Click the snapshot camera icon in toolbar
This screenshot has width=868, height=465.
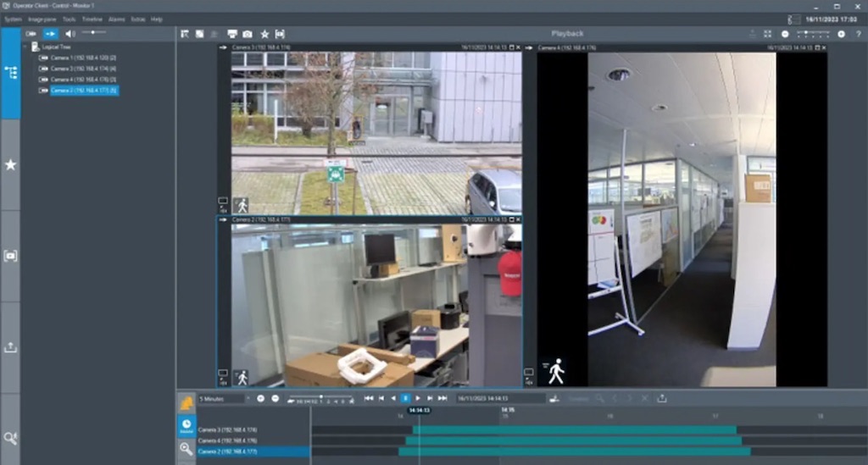(247, 33)
